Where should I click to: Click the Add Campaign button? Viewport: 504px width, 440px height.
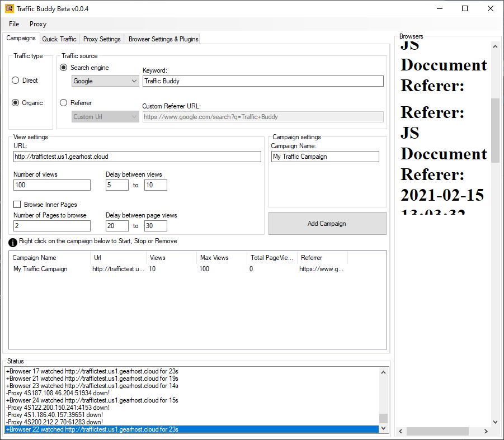327,223
